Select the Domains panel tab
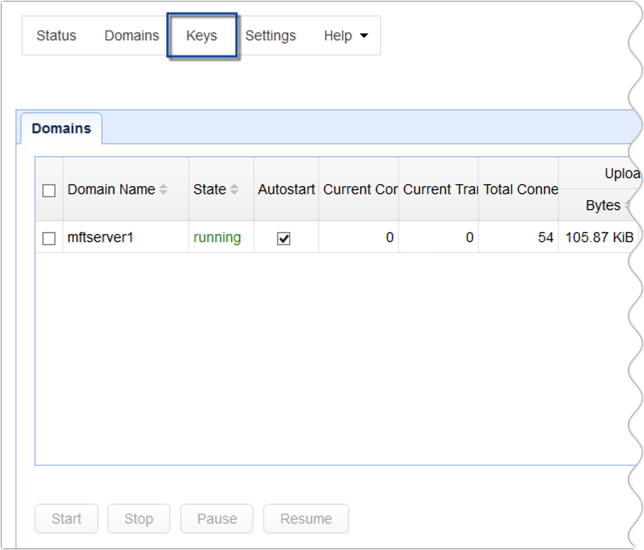This screenshot has width=644, height=550. 61,129
